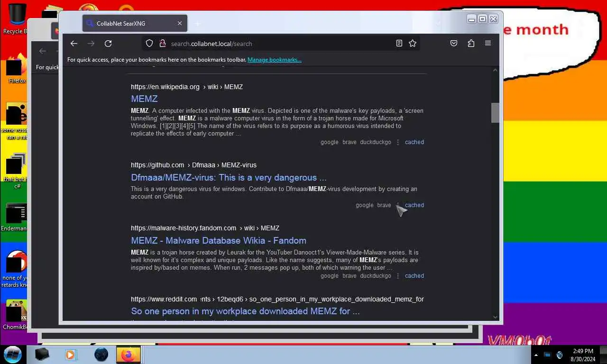
Task: Open the Extensions puzzle-piece menu
Action: pyautogui.click(x=471, y=44)
